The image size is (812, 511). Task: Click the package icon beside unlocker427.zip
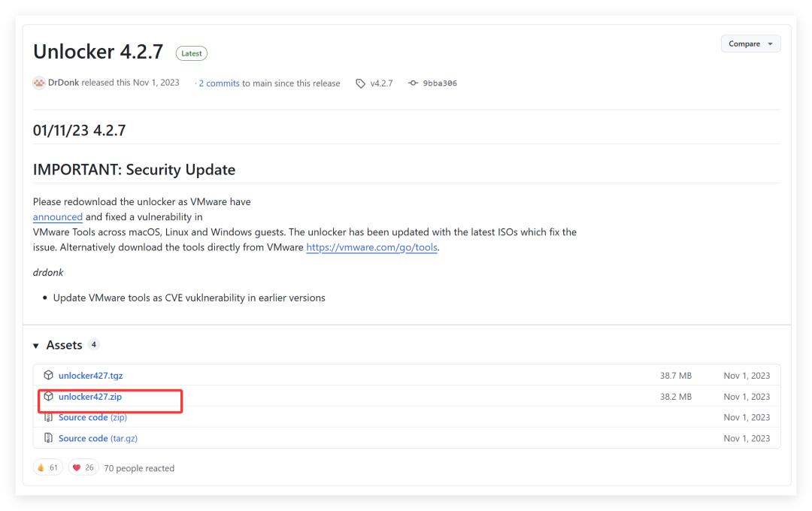tap(48, 397)
